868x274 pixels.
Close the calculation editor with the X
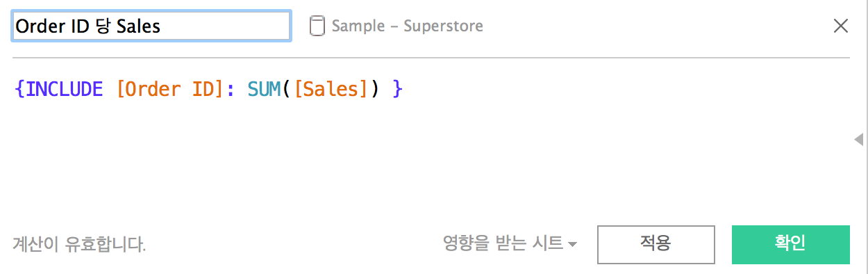(x=840, y=26)
